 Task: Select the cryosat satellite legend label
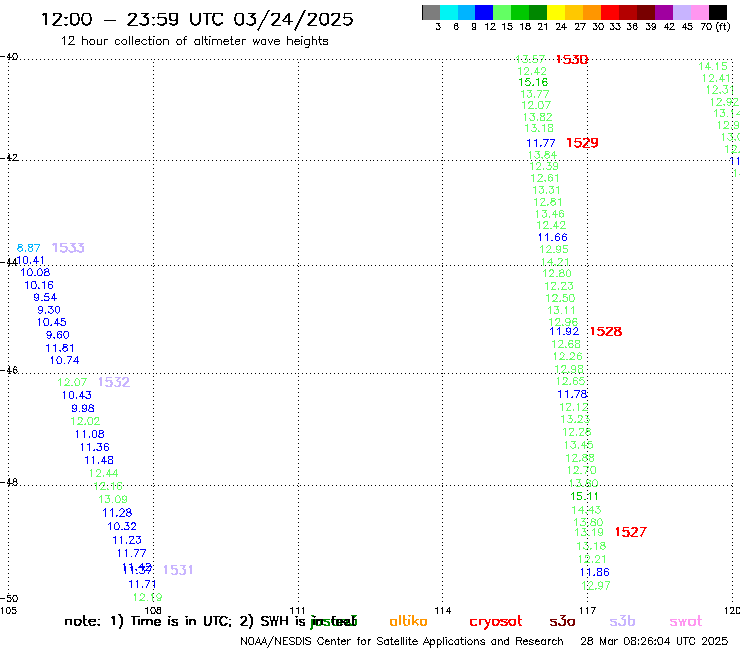[x=496, y=622]
